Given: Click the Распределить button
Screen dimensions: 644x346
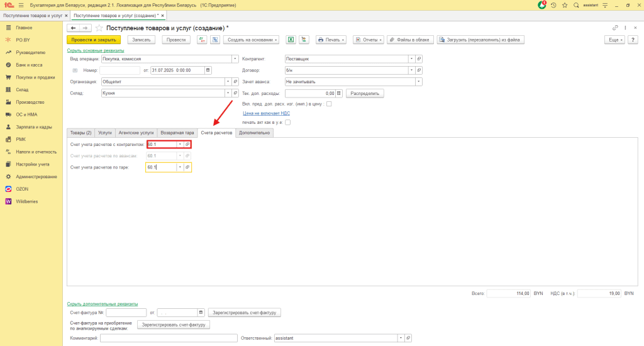Looking at the screenshot, I should coord(365,93).
